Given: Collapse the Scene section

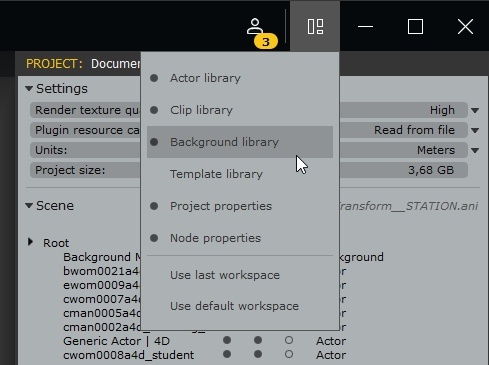Looking at the screenshot, I should [29, 206].
